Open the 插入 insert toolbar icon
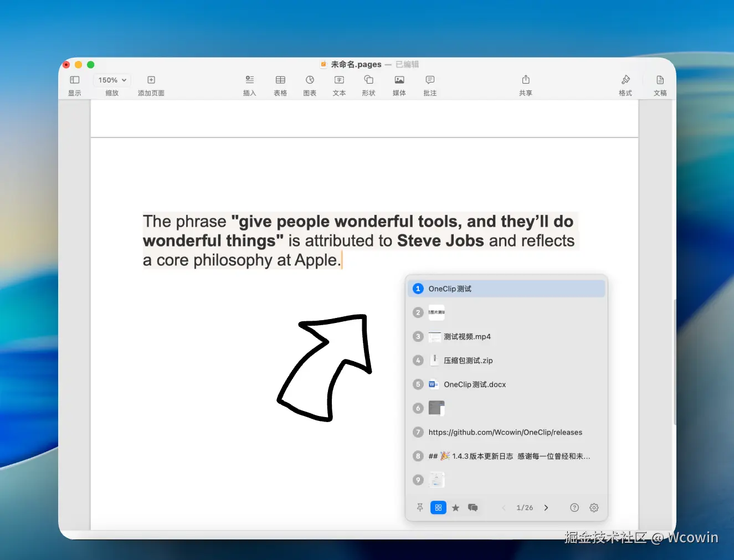The height and width of the screenshot is (560, 734). (250, 80)
